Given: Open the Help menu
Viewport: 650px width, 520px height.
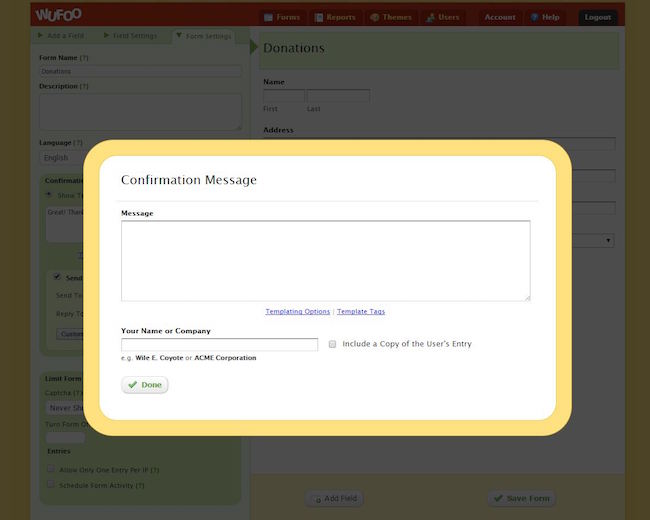Looking at the screenshot, I should (546, 17).
